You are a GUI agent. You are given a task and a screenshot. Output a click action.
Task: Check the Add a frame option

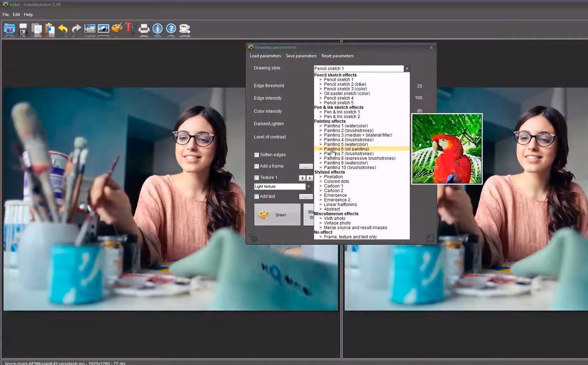[x=256, y=166]
